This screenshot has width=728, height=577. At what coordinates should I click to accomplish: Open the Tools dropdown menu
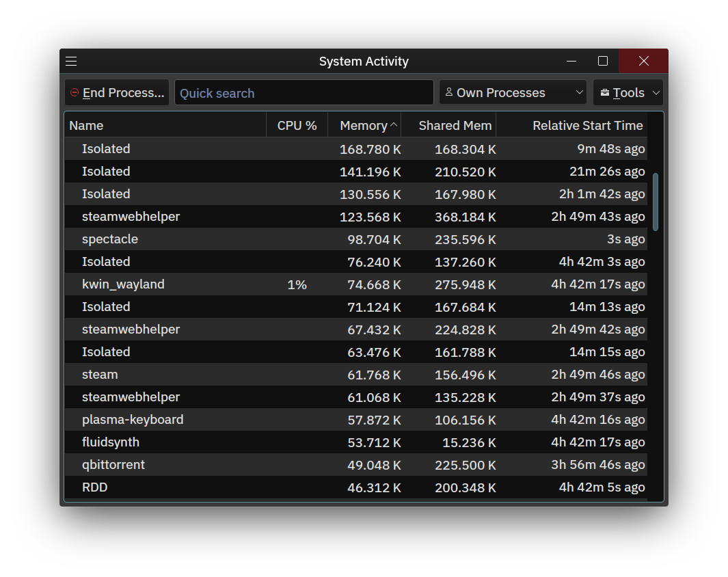[628, 93]
